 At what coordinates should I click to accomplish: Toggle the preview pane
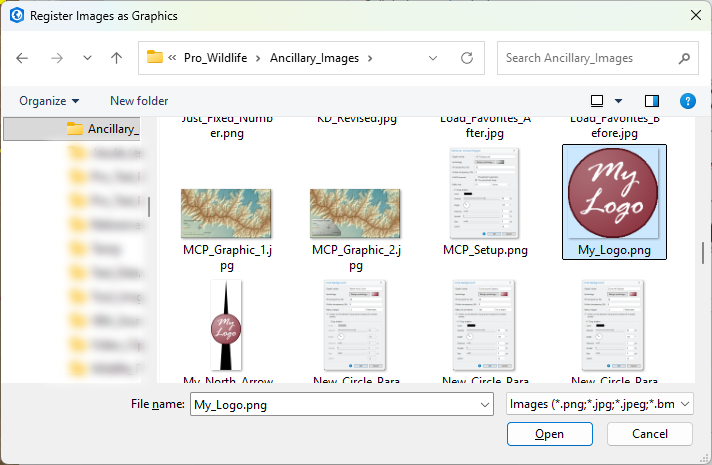coord(652,101)
